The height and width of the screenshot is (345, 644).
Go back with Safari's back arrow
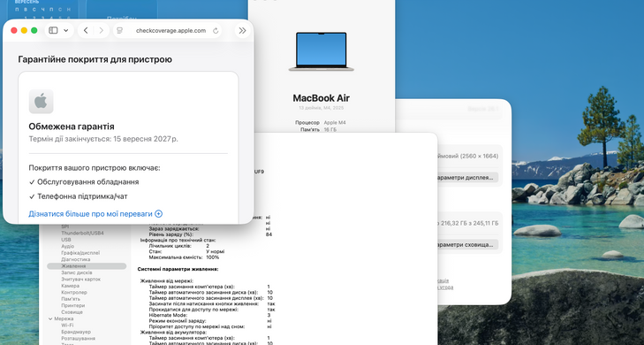(86, 30)
